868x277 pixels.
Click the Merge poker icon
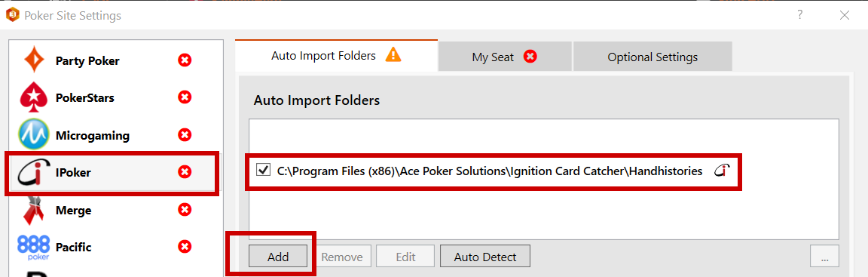point(34,211)
